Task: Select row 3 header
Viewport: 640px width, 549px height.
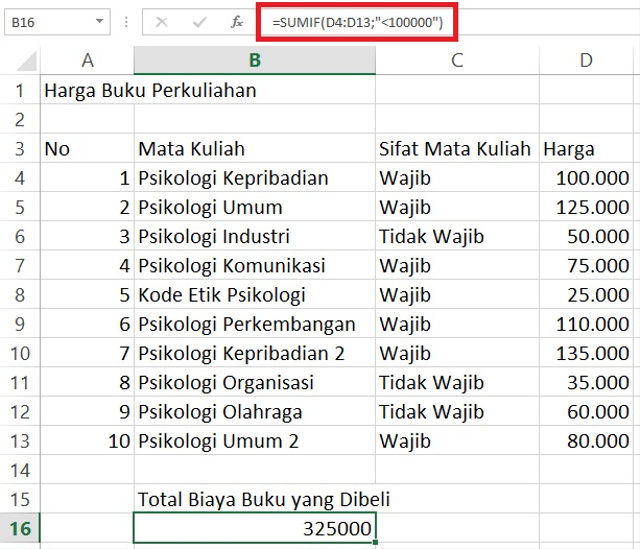Action: pos(20,149)
